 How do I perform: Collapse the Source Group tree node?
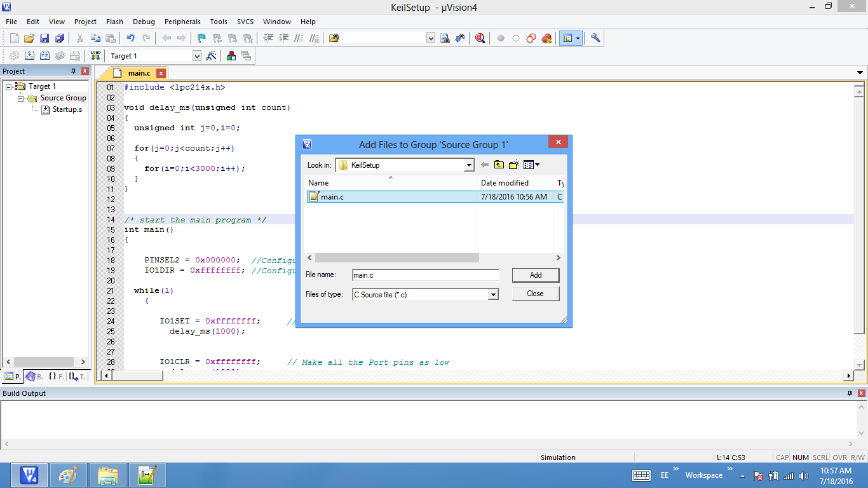click(x=20, y=98)
